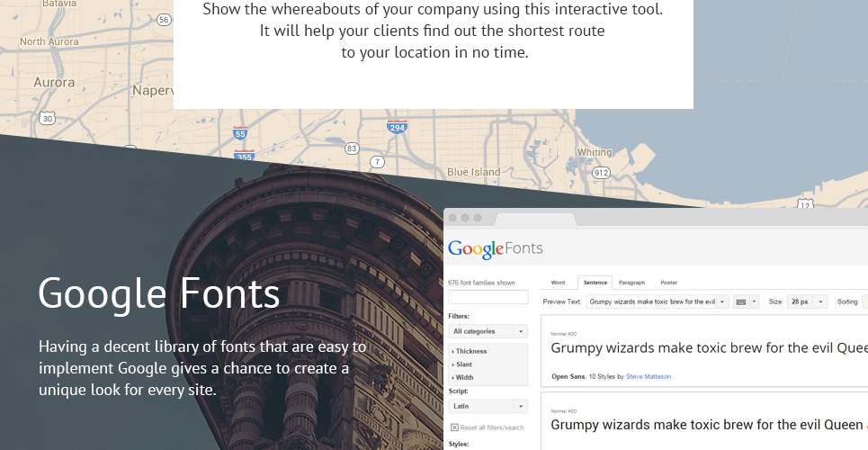Click the Google Fonts logo in the browser mockup

point(496,248)
